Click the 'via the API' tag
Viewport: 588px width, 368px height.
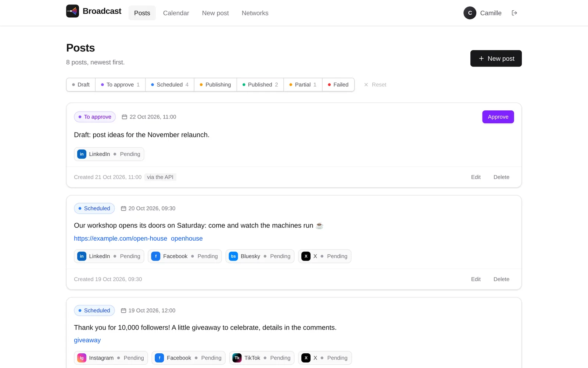pyautogui.click(x=160, y=177)
